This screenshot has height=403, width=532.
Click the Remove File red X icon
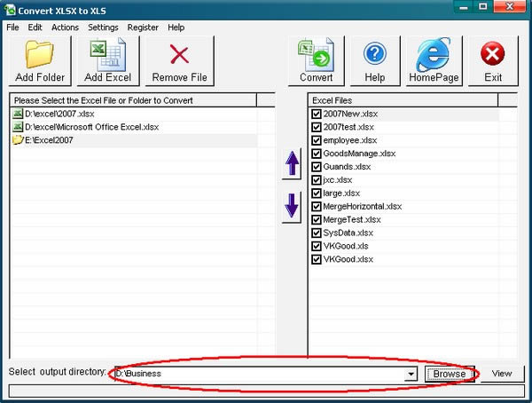(179, 55)
